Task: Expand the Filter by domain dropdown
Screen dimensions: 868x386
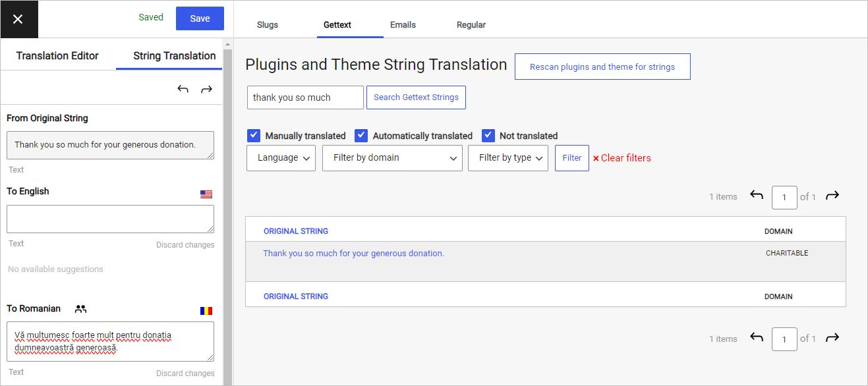Action: [x=392, y=157]
